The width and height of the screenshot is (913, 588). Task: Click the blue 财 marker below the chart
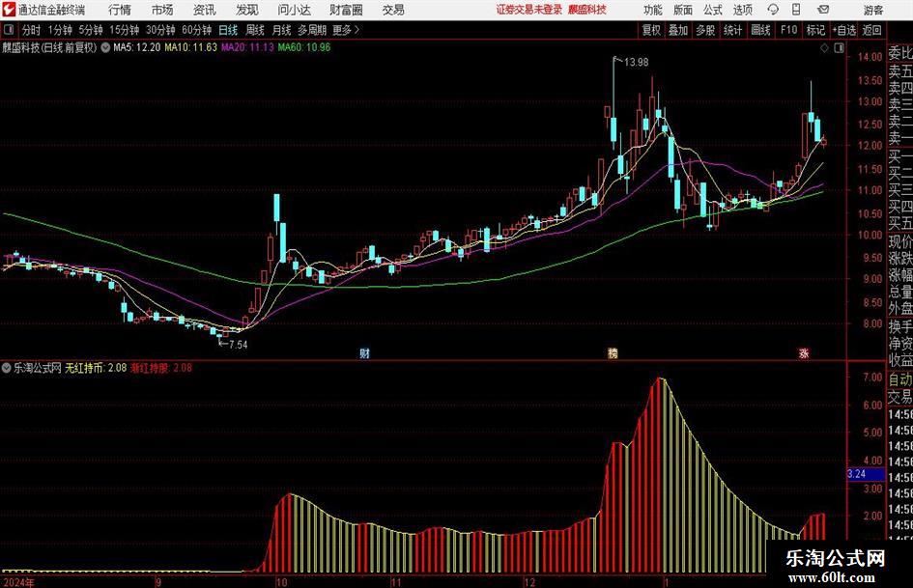click(364, 352)
